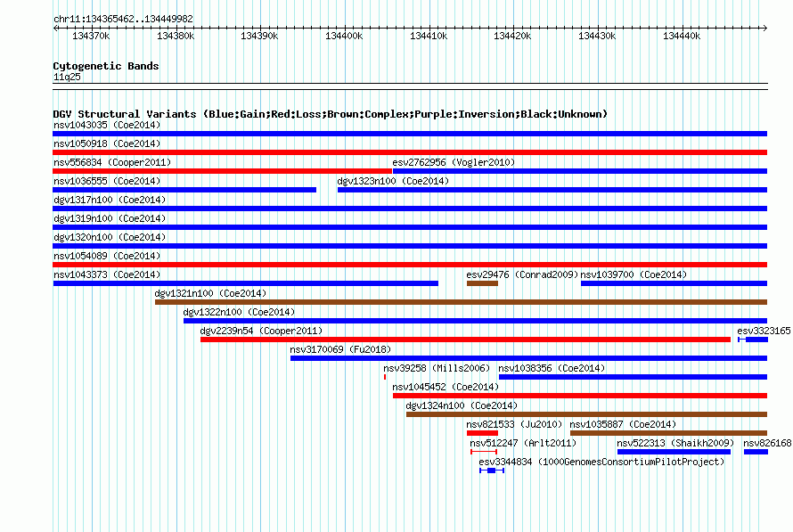Image resolution: width=793 pixels, height=532 pixels.
Task: Click the esv3323165 blue variant glyph
Action: tap(753, 340)
